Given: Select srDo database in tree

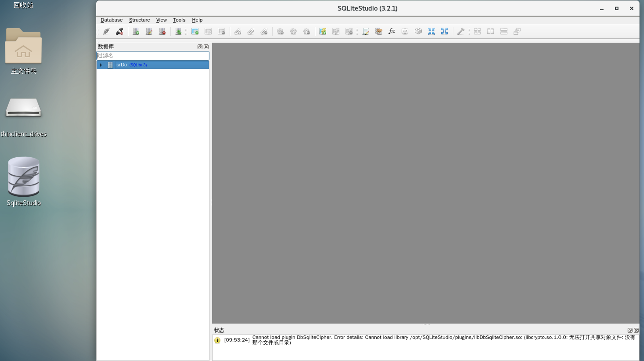Looking at the screenshot, I should (122, 65).
